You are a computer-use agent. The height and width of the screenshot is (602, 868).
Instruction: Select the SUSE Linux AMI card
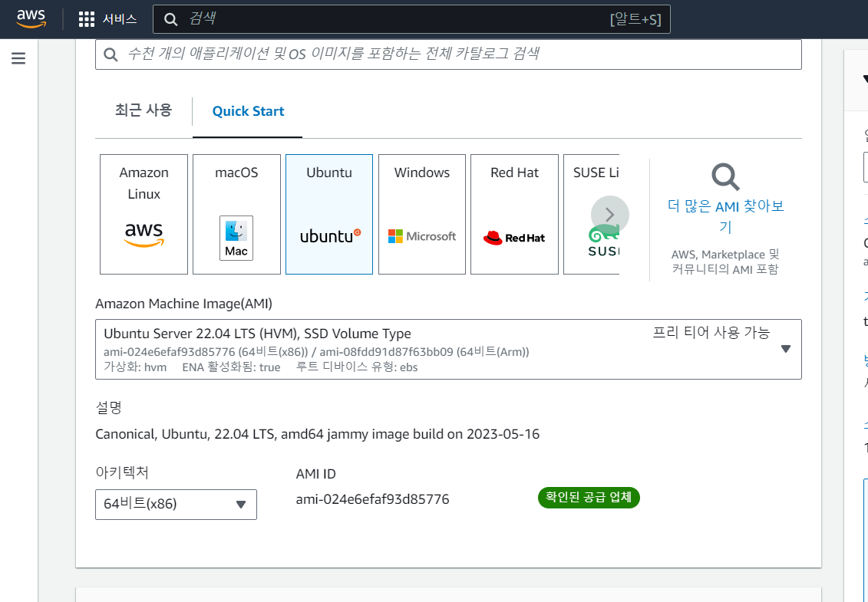pyautogui.click(x=591, y=214)
